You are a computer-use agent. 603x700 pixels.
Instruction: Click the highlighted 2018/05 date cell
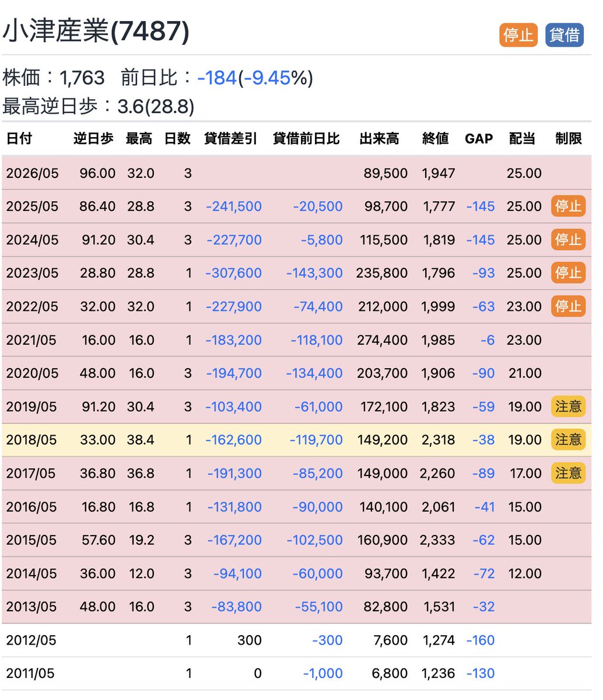[x=32, y=440]
